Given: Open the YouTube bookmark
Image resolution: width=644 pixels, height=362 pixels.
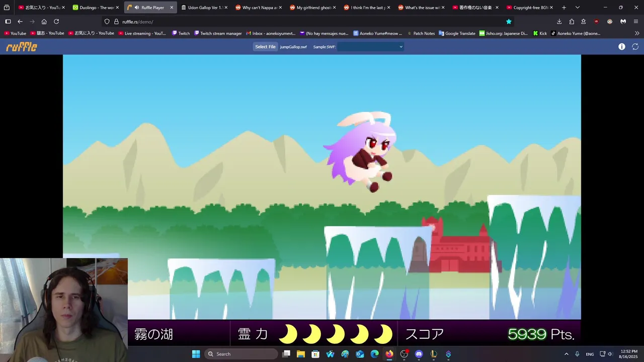Looking at the screenshot, I should tap(15, 33).
